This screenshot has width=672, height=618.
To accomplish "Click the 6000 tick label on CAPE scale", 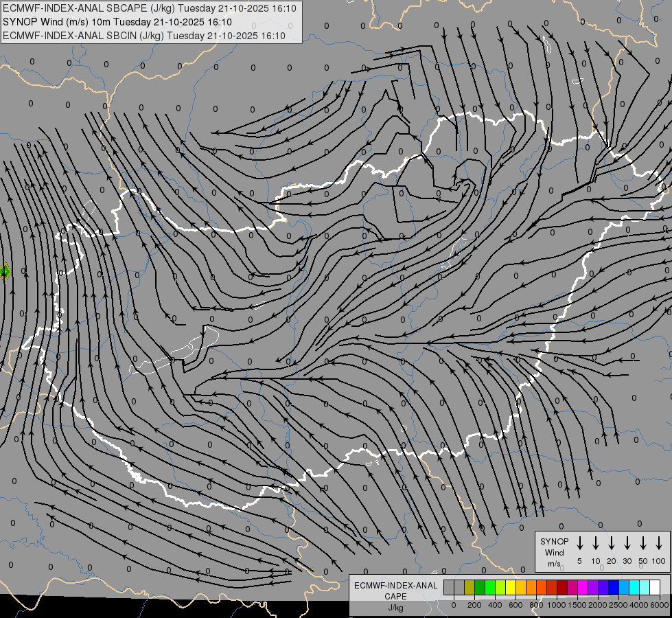I will (659, 605).
